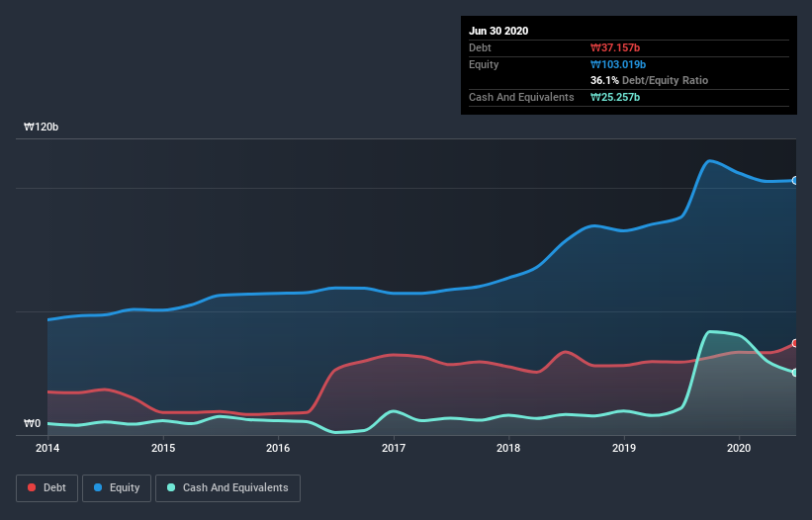This screenshot has width=812, height=520.
Task: Click the ₩120b y-axis label
Action: [42, 127]
